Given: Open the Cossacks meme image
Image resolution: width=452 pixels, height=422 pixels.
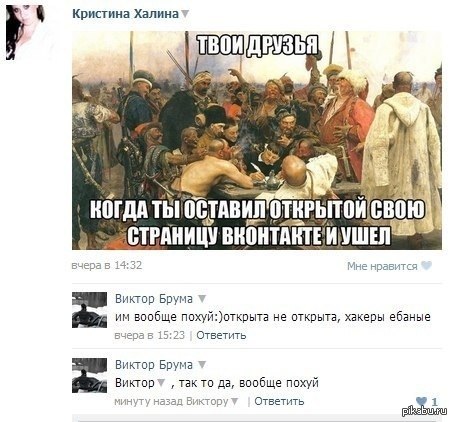Looking at the screenshot, I should coord(257,140).
